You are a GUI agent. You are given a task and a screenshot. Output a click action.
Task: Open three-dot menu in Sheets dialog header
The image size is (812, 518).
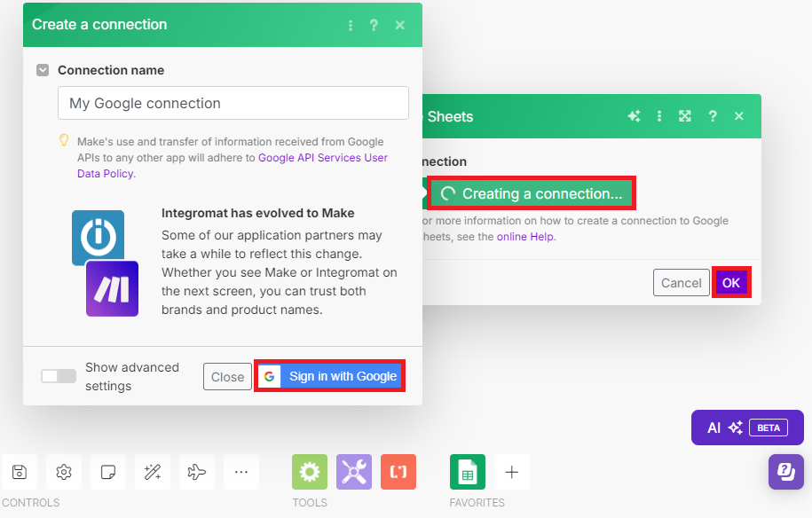(x=659, y=116)
